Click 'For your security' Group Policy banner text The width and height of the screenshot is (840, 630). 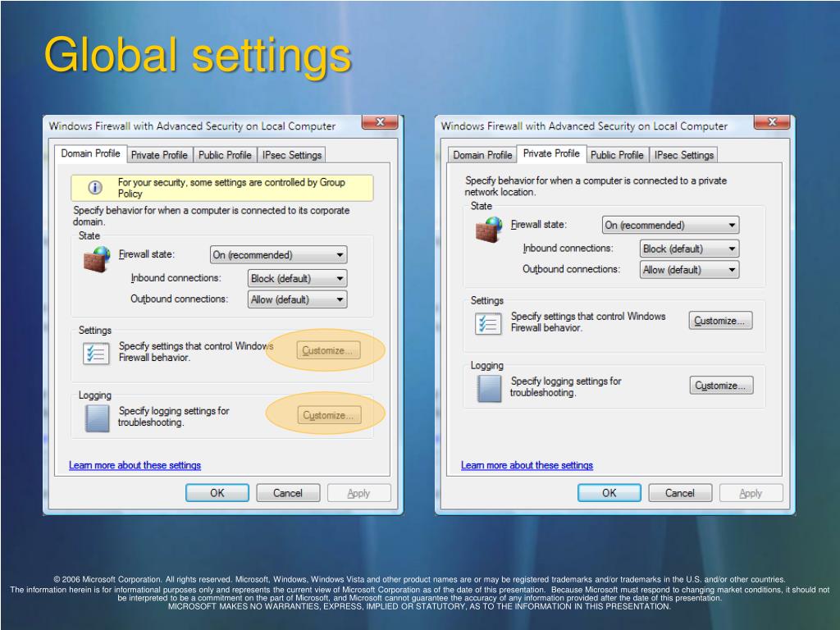click(x=231, y=188)
